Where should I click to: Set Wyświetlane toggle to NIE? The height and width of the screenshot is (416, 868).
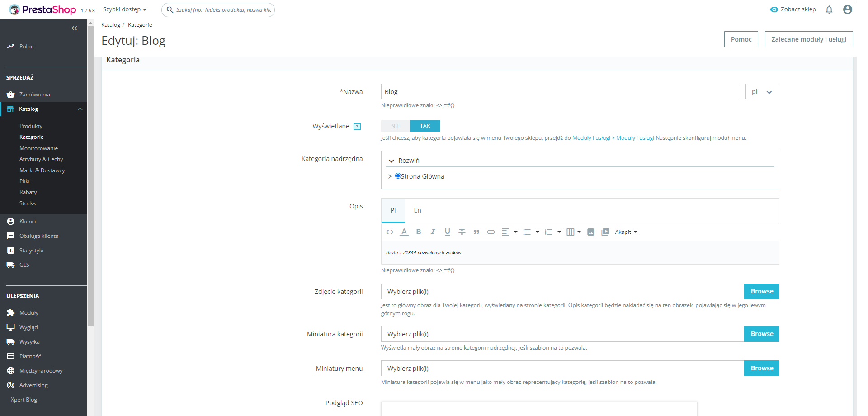(396, 126)
